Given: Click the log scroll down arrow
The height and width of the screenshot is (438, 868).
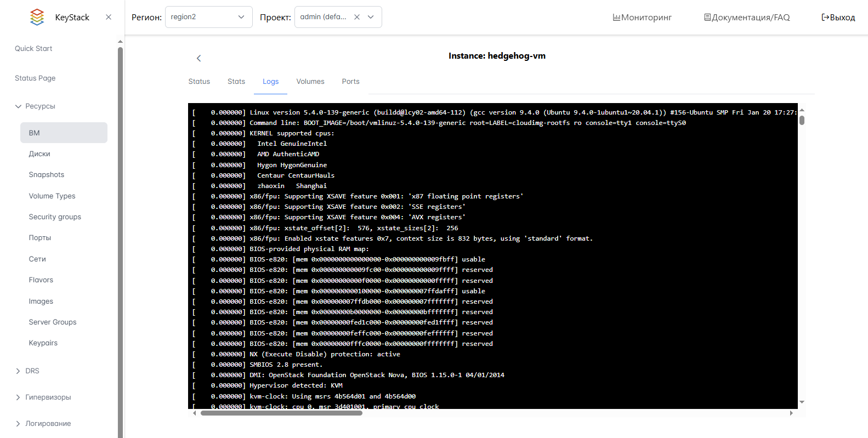Looking at the screenshot, I should [802, 402].
